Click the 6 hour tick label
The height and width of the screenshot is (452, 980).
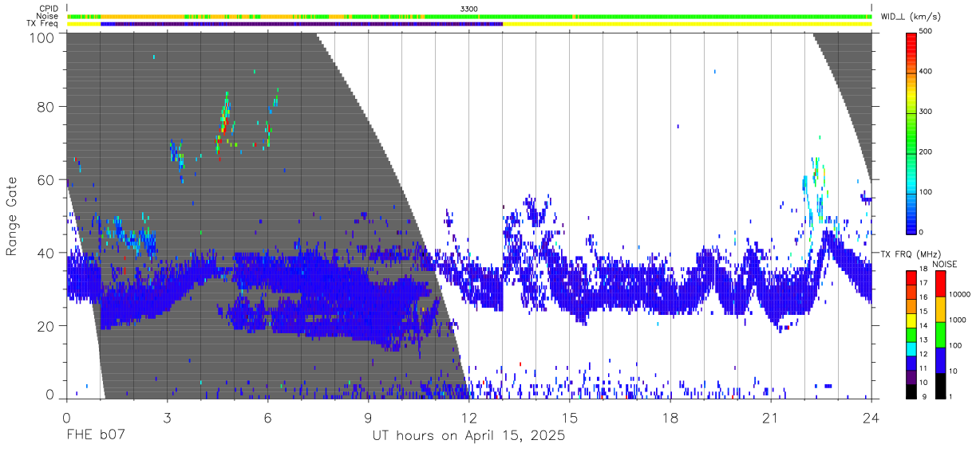point(267,418)
